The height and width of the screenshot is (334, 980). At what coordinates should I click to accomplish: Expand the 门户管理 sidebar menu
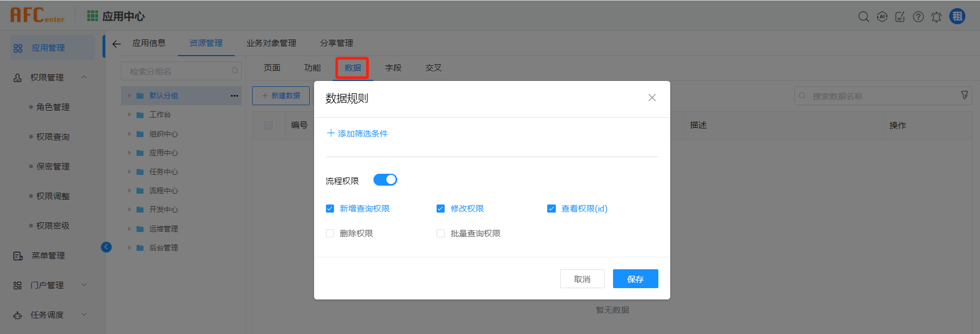point(84,285)
